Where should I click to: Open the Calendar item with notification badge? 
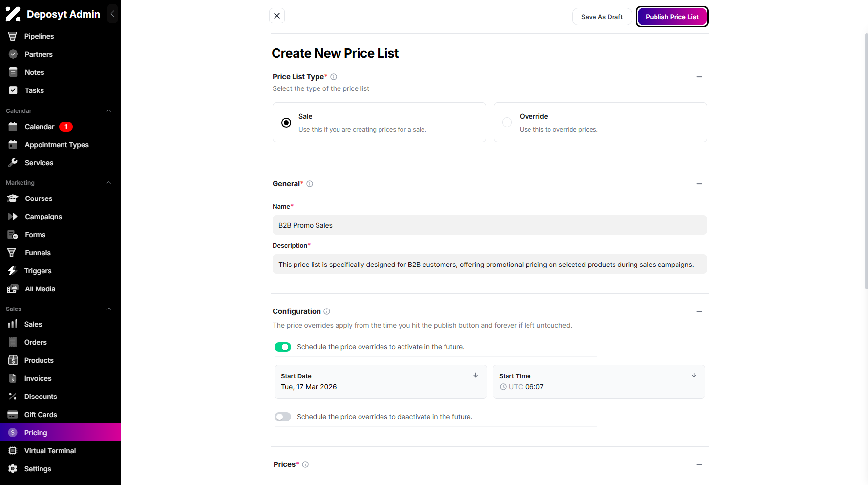click(60, 127)
